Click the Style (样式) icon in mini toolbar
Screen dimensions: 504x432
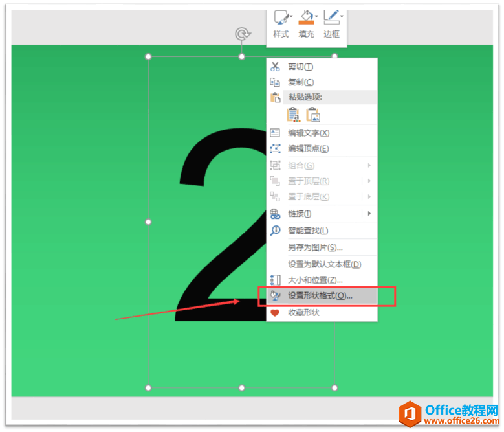click(x=281, y=17)
